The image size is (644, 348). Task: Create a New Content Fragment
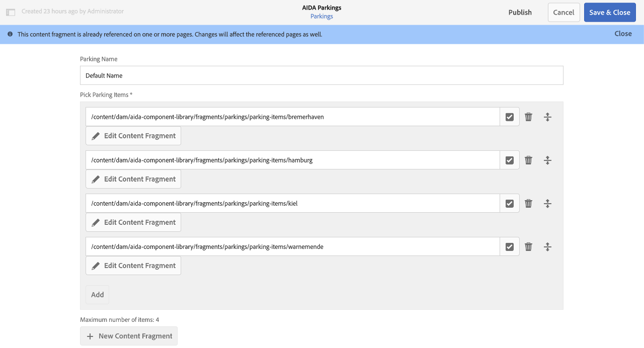pos(129,336)
